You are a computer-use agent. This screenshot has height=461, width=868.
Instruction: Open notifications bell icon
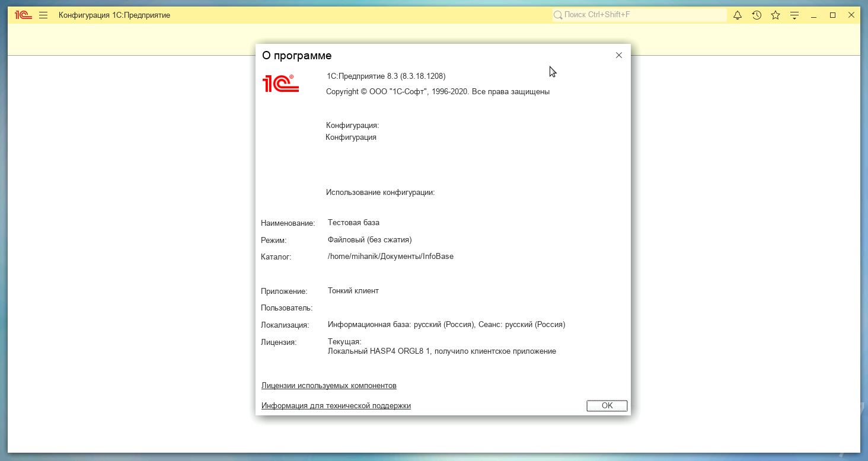pyautogui.click(x=738, y=15)
